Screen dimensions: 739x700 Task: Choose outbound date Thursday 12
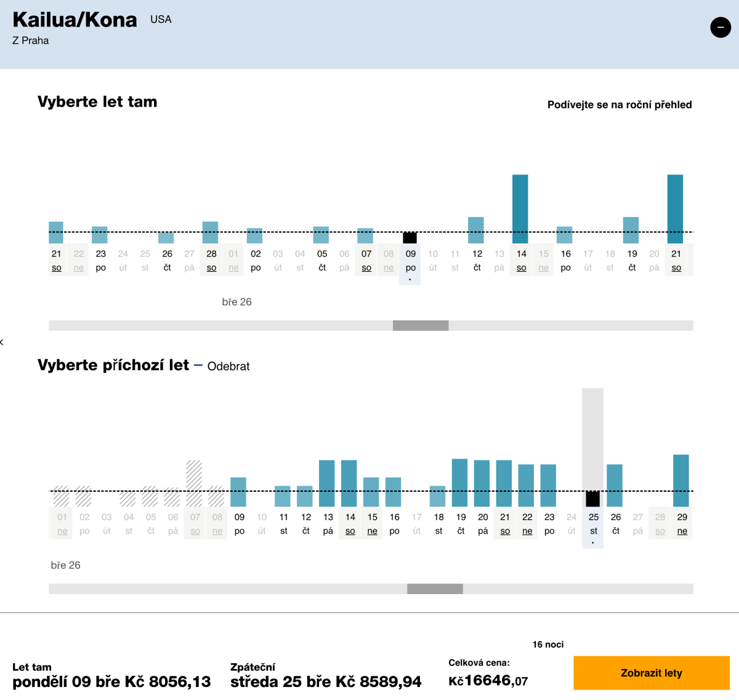(477, 260)
